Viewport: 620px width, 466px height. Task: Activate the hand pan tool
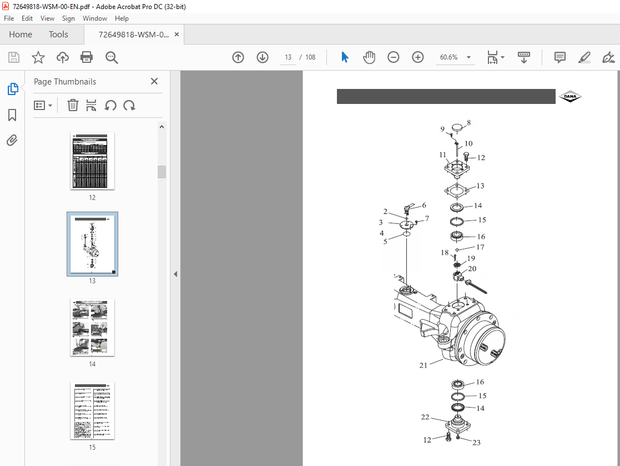click(369, 57)
